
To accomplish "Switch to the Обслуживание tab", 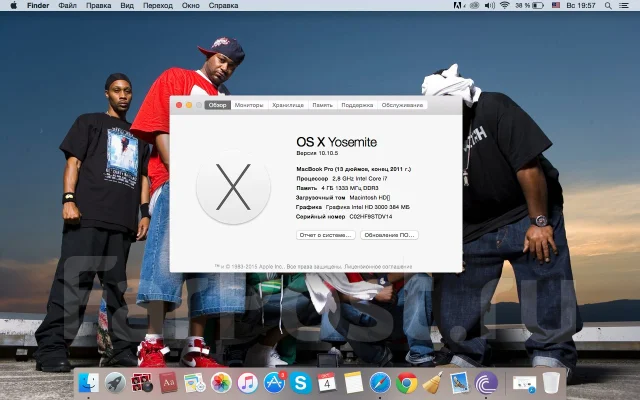I will 402,105.
